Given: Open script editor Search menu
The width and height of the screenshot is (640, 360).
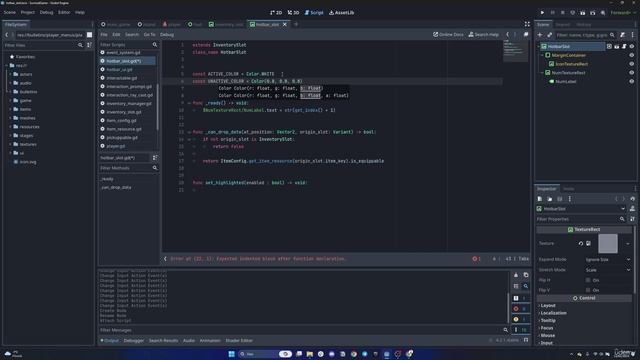Looking at the screenshot, I should [132, 35].
